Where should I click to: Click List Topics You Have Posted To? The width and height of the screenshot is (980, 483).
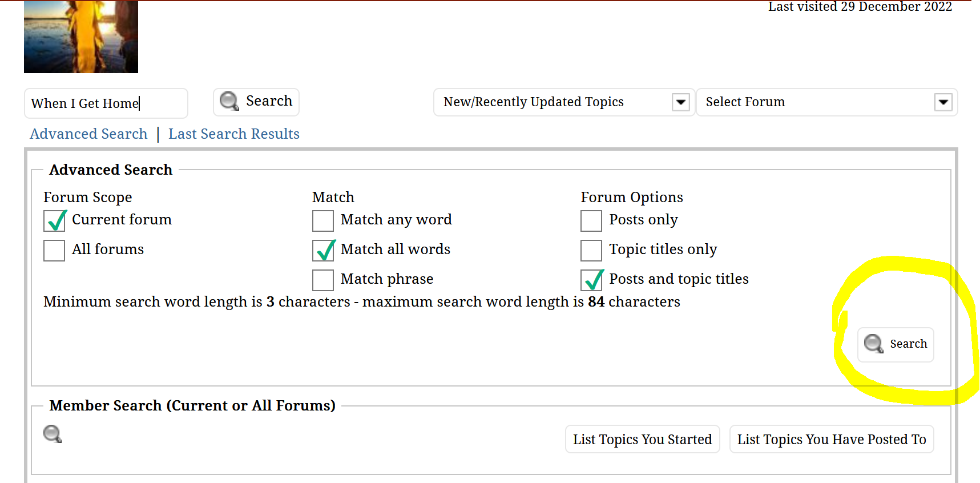tap(832, 439)
